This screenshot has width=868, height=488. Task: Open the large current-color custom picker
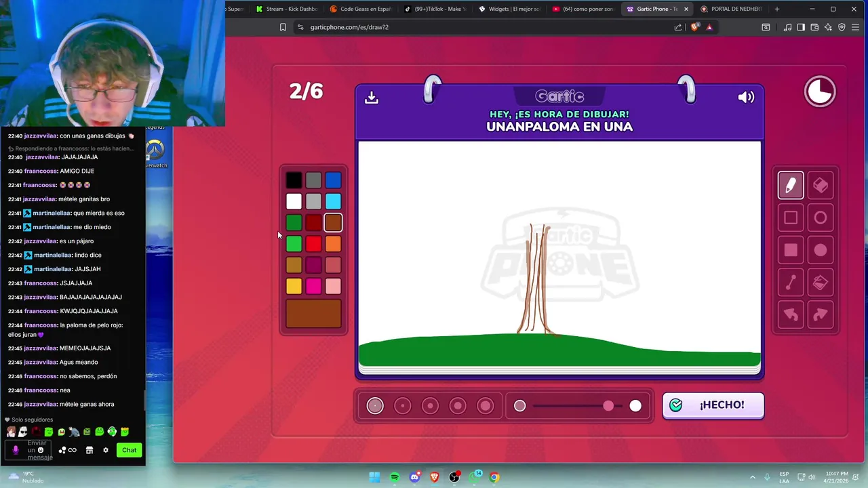(313, 314)
